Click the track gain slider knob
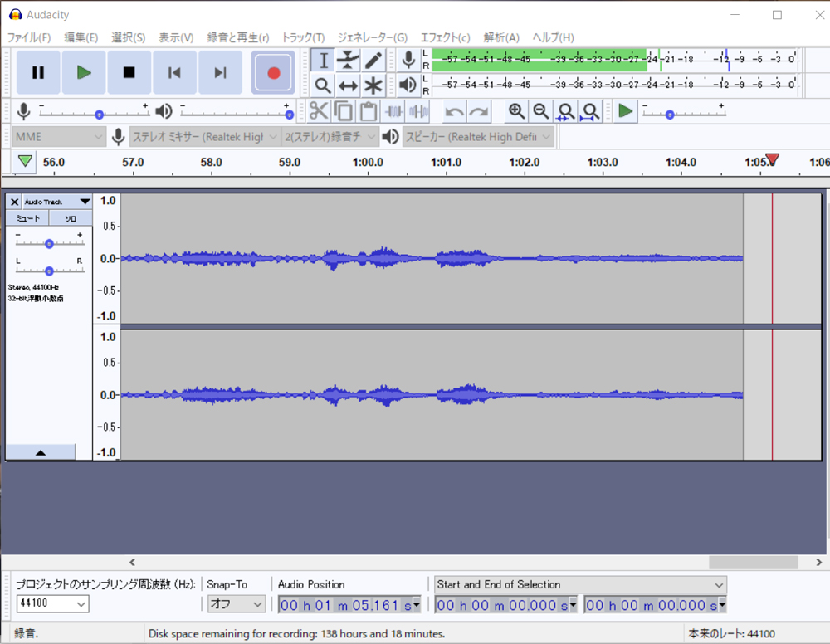Image resolution: width=830 pixels, height=644 pixels. [49, 244]
